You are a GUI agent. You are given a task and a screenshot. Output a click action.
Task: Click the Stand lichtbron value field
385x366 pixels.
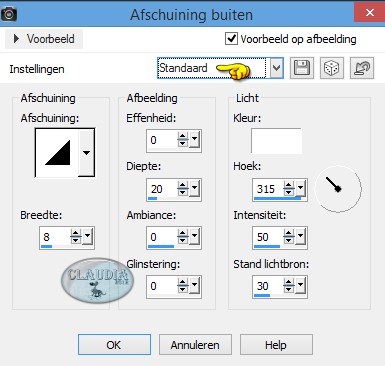268,286
